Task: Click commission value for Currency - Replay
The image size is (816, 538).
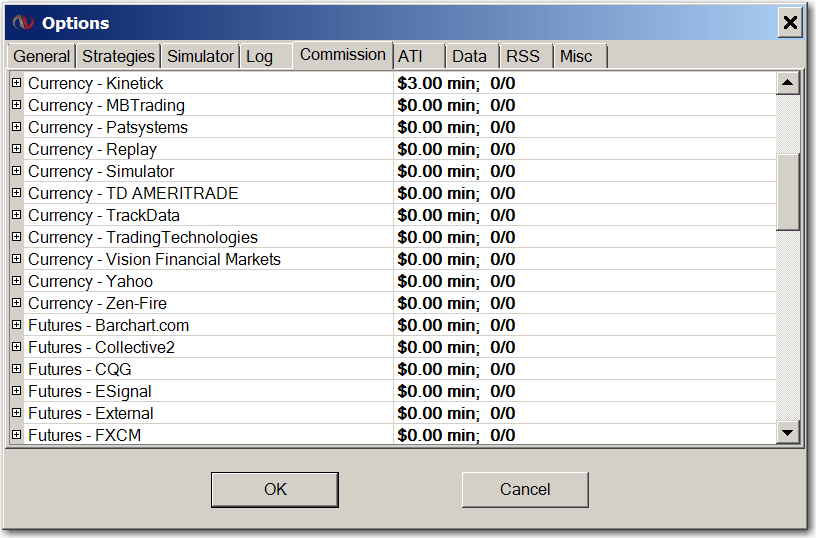Action: [x=456, y=149]
